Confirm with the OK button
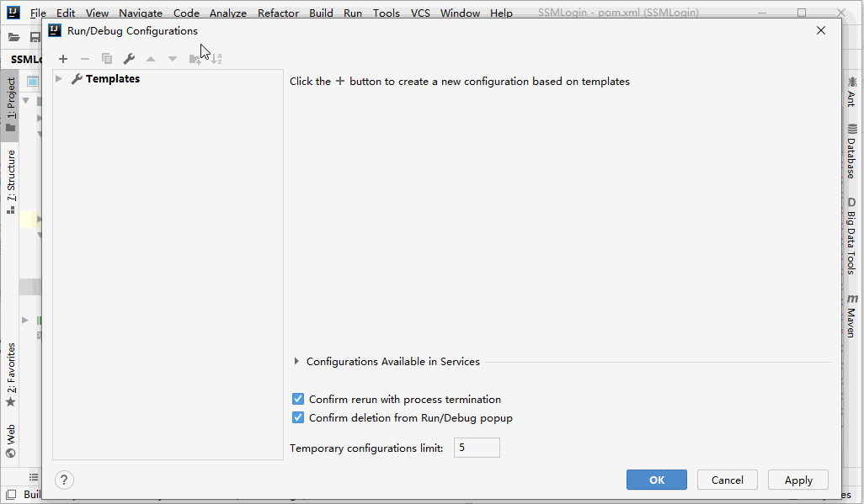Viewport: 864px width, 504px height. tap(657, 480)
